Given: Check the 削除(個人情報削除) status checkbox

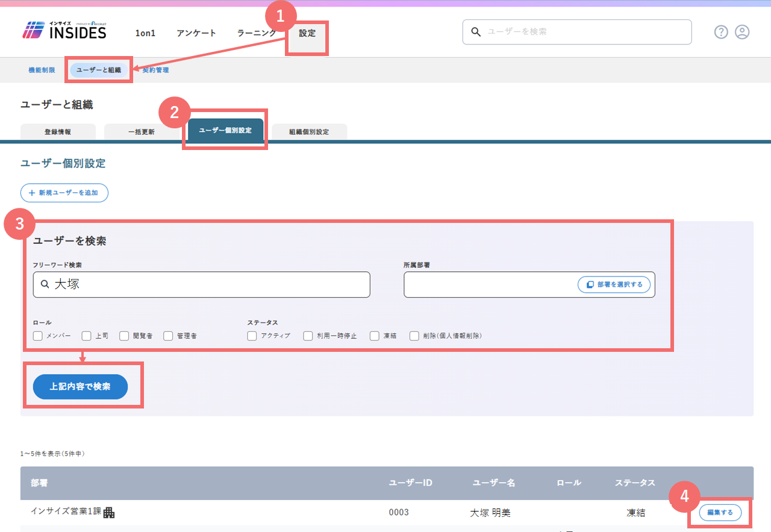Looking at the screenshot, I should point(414,336).
